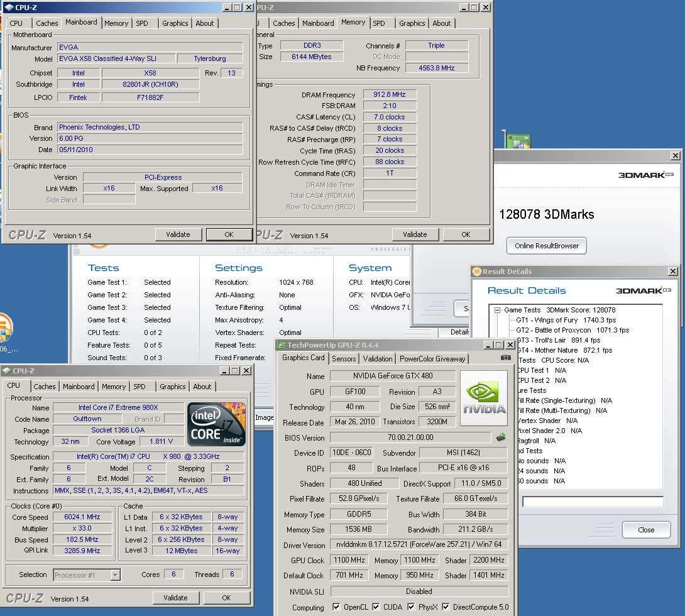Click the GPU-Z screenshot camera icon
Screen dimensions: 685x616
[505, 358]
